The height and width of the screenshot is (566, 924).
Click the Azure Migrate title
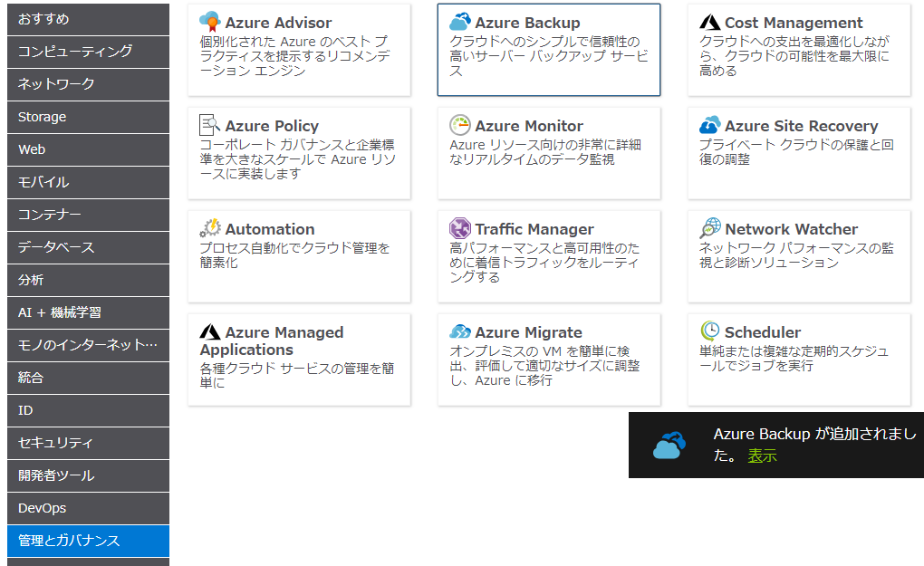[529, 332]
